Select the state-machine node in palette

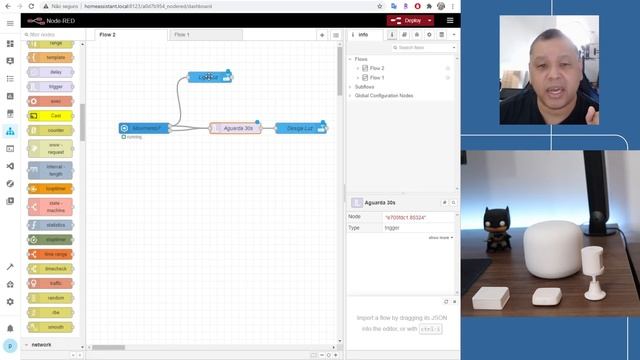(x=51, y=207)
